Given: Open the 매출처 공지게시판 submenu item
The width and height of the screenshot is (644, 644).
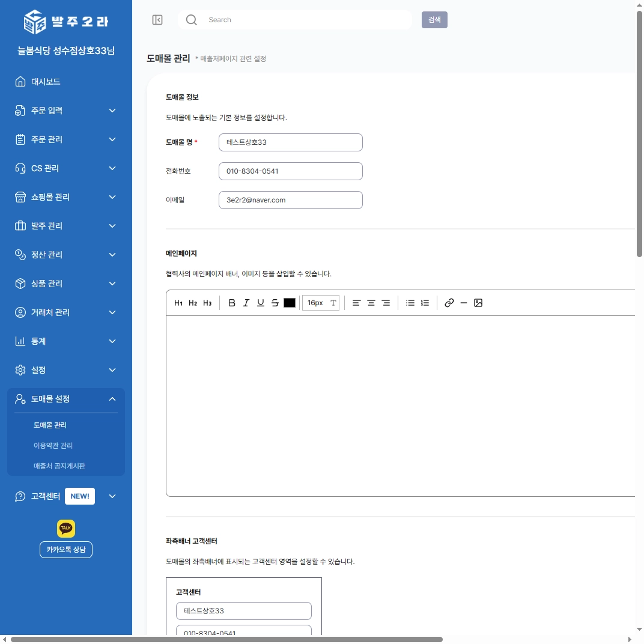Looking at the screenshot, I should click(59, 466).
